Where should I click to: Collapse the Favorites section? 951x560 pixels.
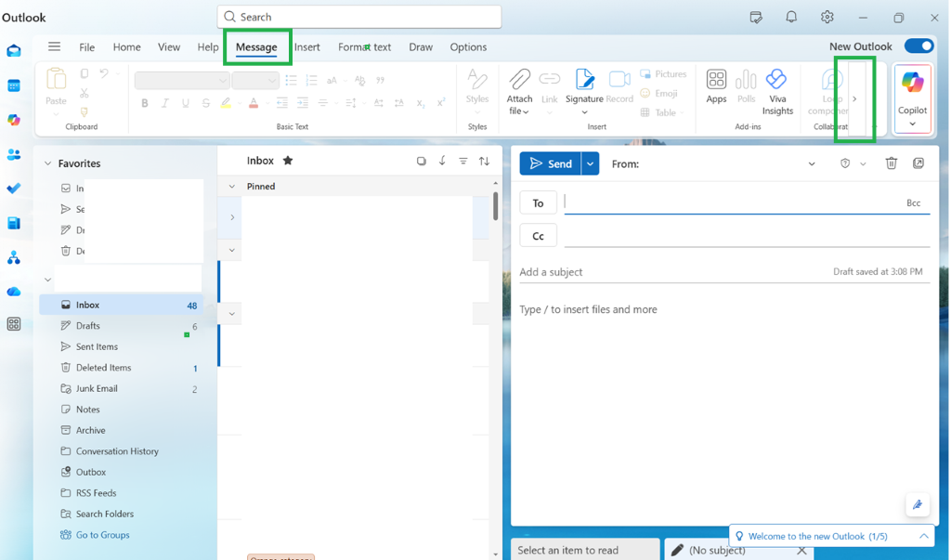tap(48, 163)
